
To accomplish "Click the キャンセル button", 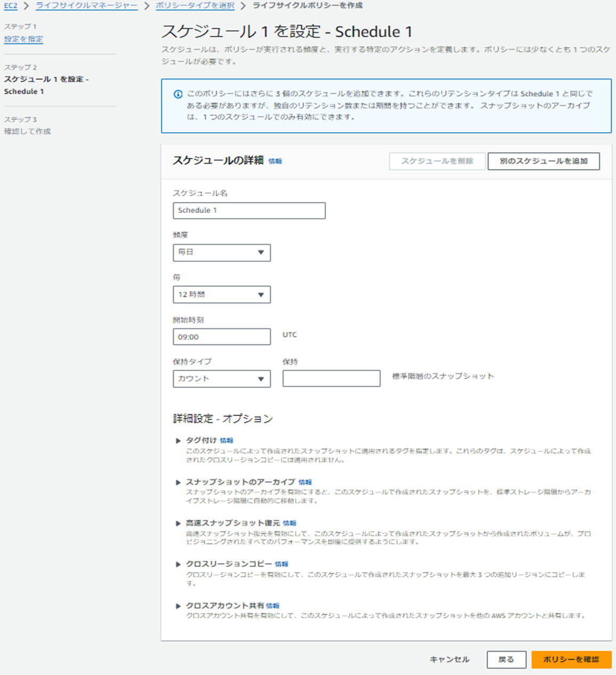I will pos(450,660).
